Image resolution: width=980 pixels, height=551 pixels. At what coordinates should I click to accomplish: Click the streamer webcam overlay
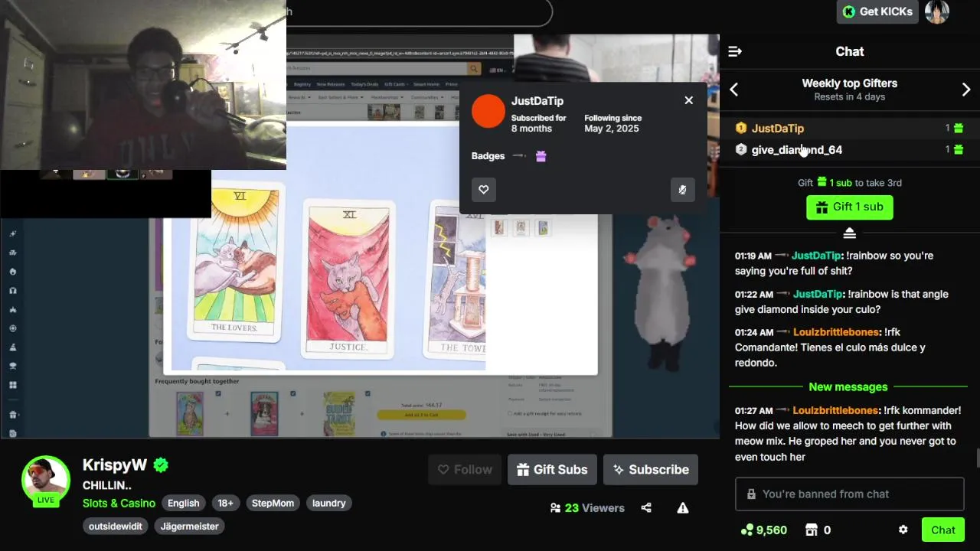point(143,84)
